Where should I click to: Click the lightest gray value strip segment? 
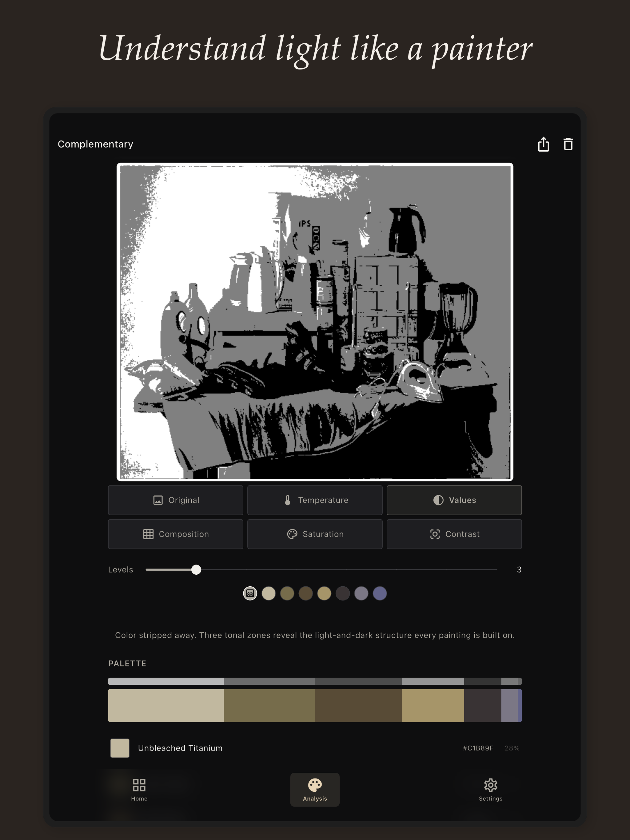point(166,681)
